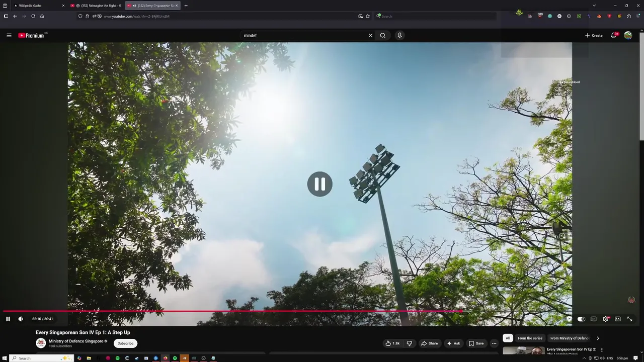Screen dimensions: 644x362
Task: View site info via the shield icon
Action: point(80,16)
